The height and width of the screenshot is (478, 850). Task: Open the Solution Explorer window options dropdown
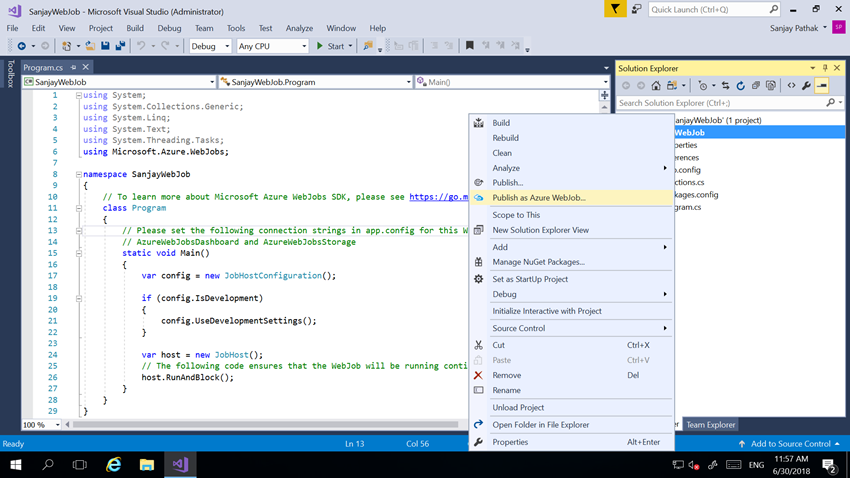tap(813, 68)
